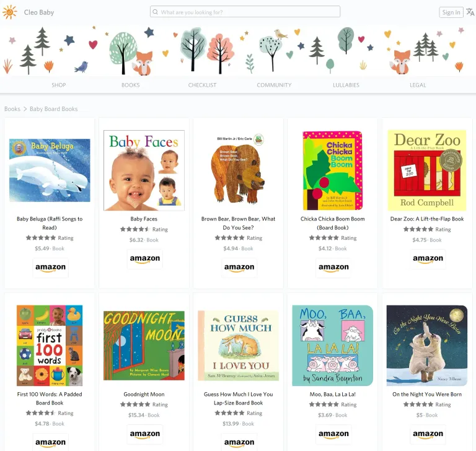This screenshot has height=451, width=476.
Task: Open the SHOP menu
Action: pos(59,85)
